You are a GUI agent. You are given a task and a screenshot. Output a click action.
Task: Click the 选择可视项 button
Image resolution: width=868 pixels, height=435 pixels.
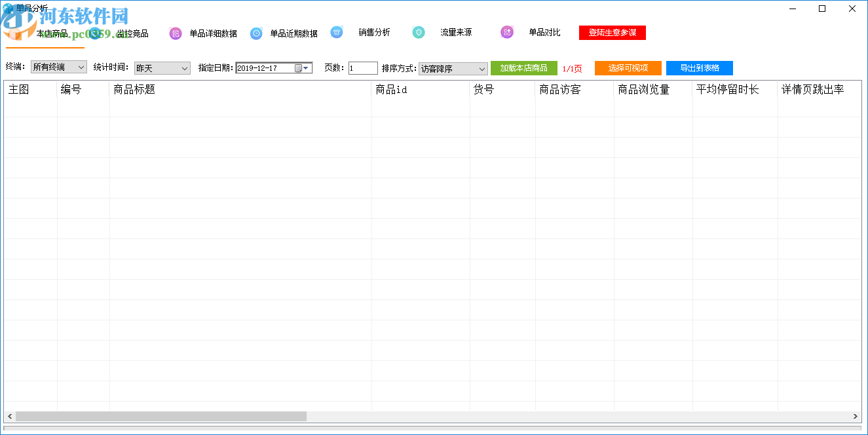pos(628,67)
